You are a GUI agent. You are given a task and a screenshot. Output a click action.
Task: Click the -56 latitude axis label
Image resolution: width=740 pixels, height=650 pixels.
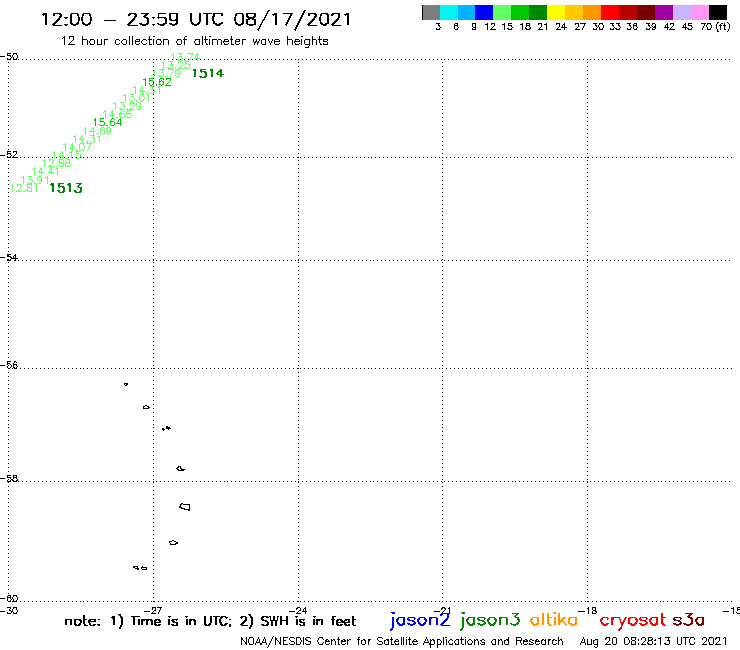[9, 365]
